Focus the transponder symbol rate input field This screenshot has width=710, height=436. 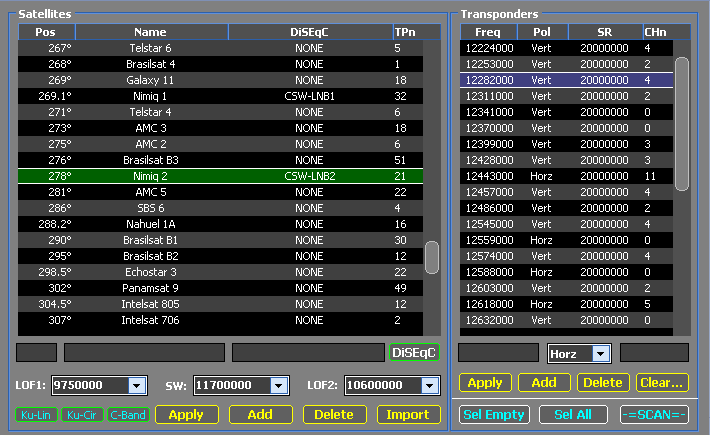(x=654, y=353)
